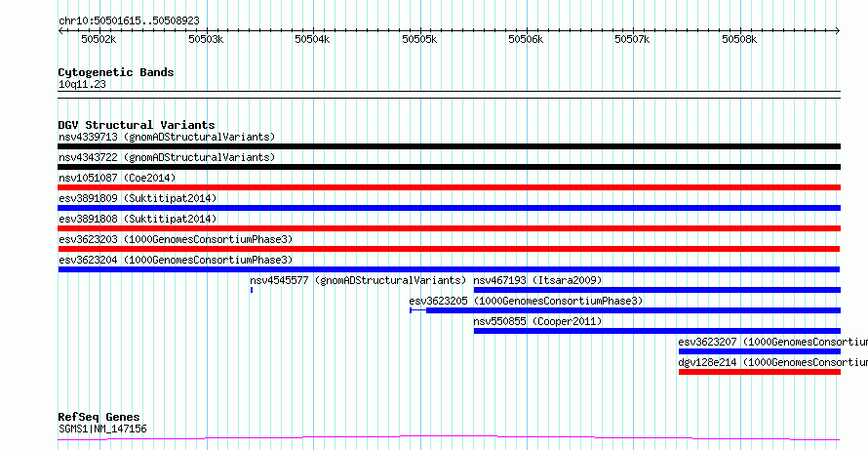Image resolution: width=868 pixels, height=450 pixels.
Task: Click the esv3623203 1000Genomes variant label
Action: tap(176, 239)
